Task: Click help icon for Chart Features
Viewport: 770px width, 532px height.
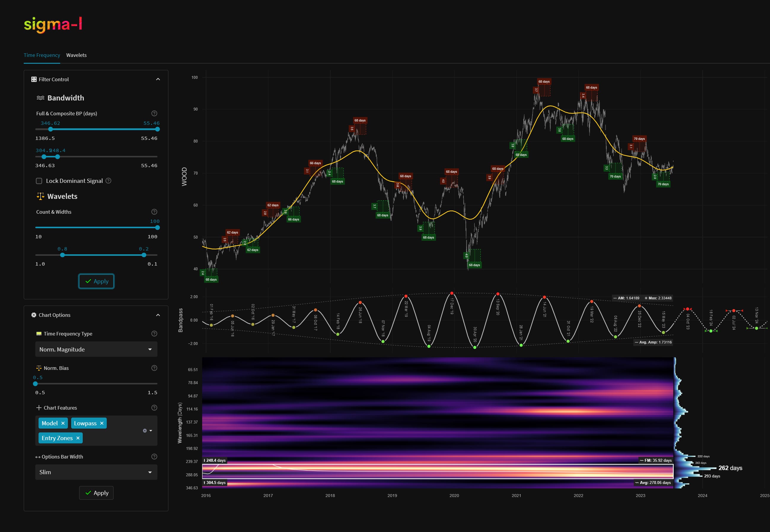Action: [154, 408]
